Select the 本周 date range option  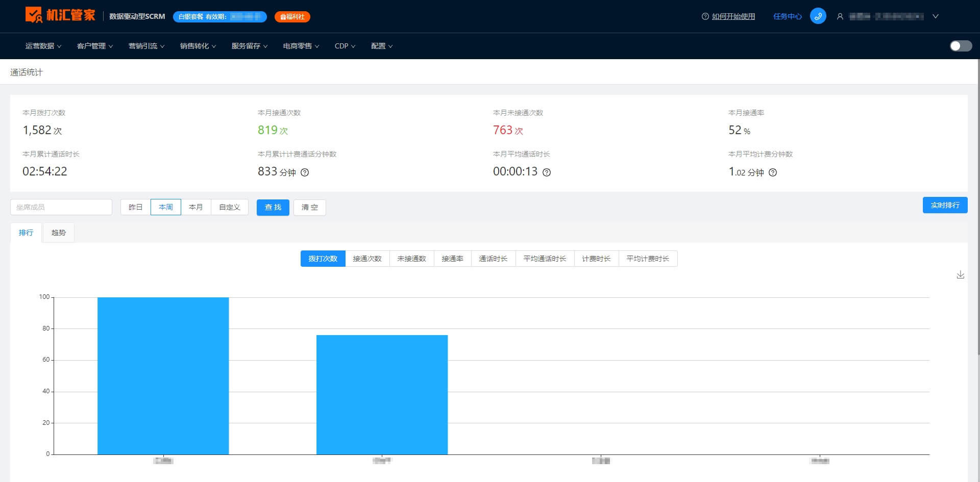[166, 207]
